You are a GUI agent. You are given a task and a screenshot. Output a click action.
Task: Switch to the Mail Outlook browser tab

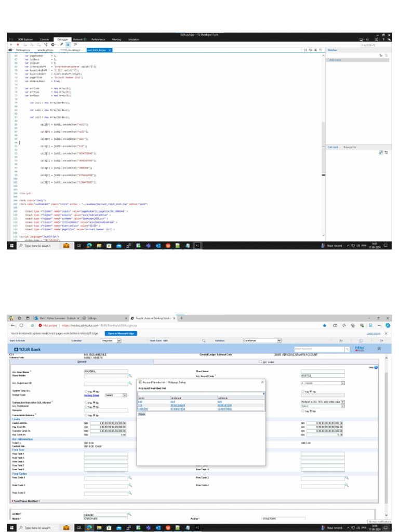[57, 318]
